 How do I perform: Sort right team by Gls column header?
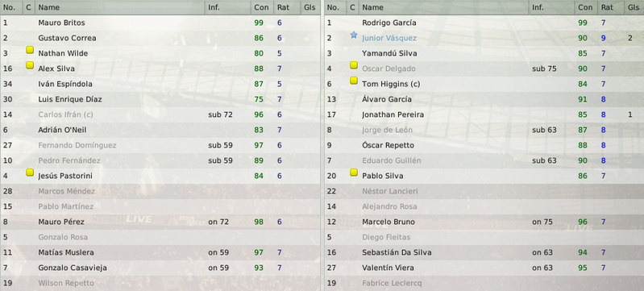click(633, 7)
